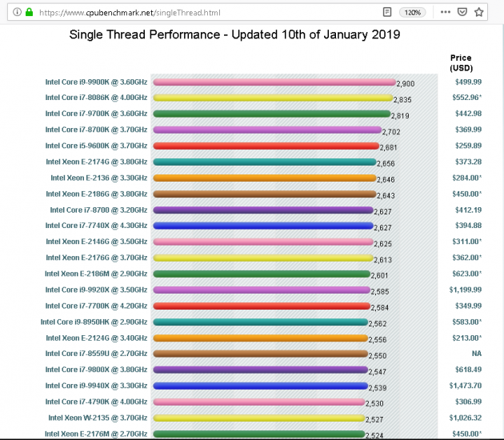Open Intel Core i9-9920X @ 3.50GHz link

pos(96,290)
